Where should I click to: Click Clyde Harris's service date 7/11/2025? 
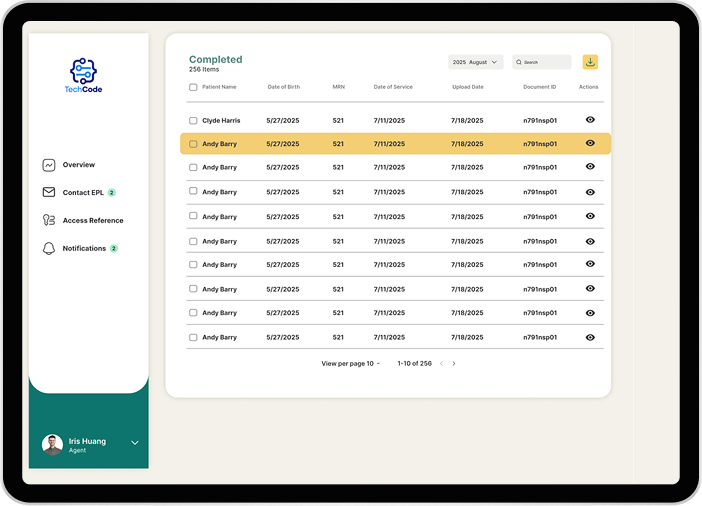[x=389, y=120]
